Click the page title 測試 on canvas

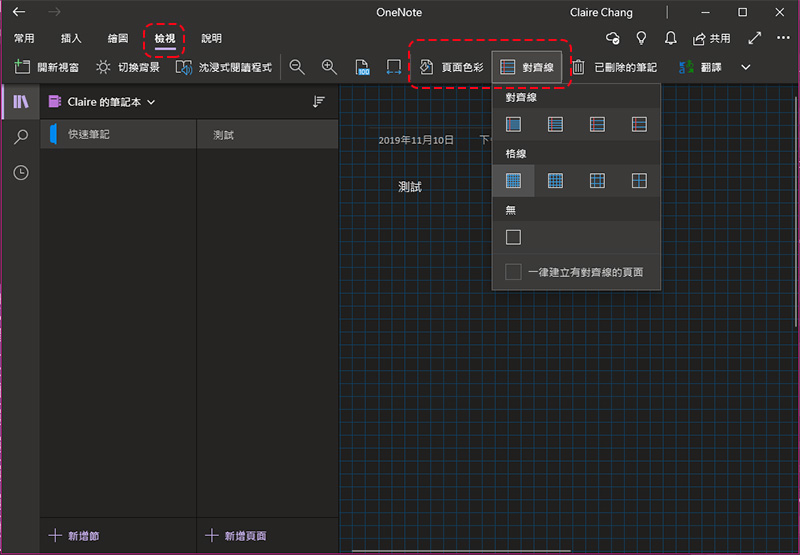coord(410,187)
